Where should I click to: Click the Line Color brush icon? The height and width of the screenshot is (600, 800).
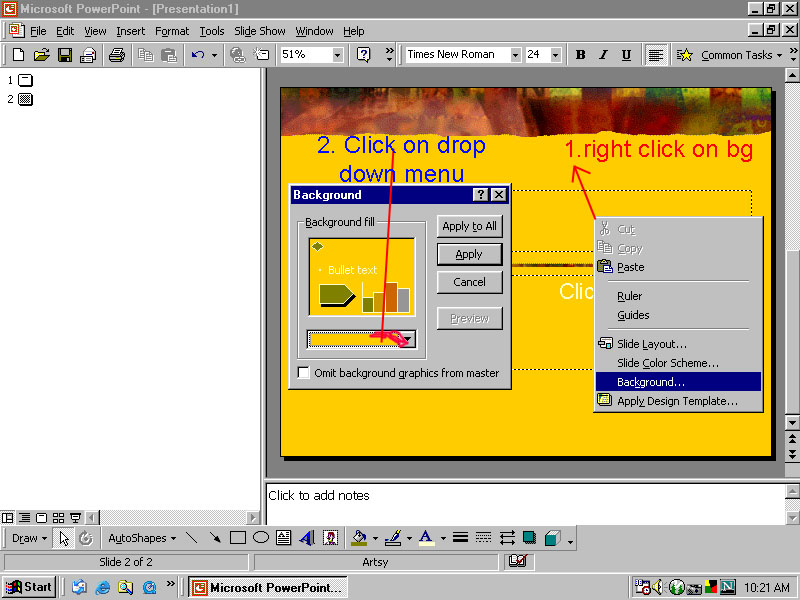pyautogui.click(x=393, y=538)
